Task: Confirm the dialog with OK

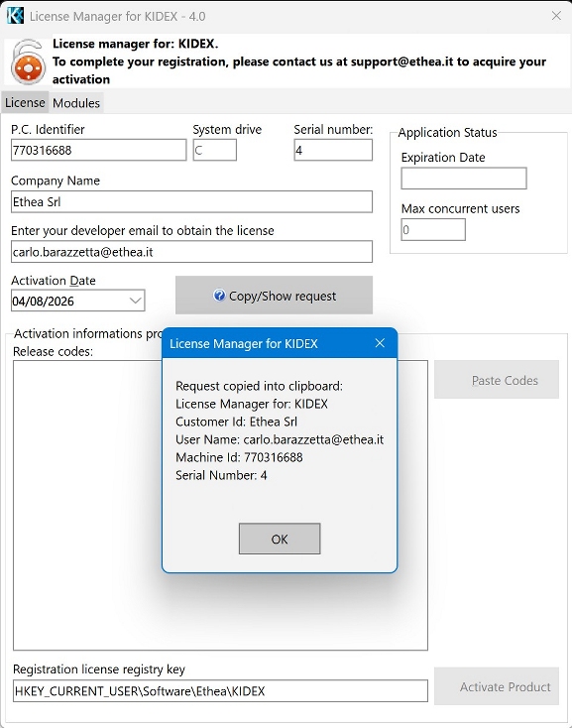Action: pyautogui.click(x=280, y=539)
